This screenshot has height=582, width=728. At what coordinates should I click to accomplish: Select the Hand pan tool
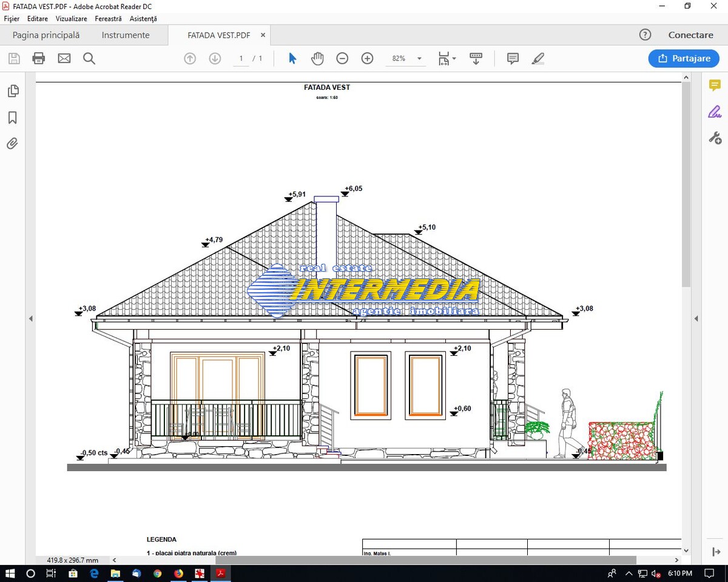point(317,58)
